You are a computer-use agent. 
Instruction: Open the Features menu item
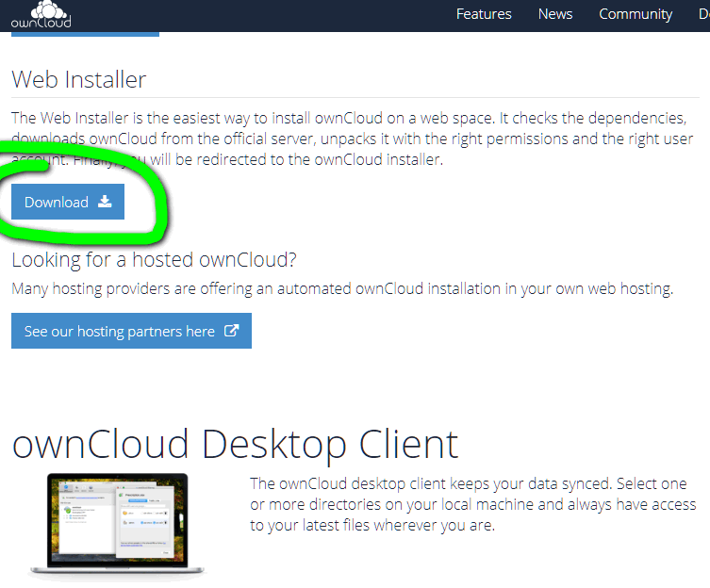click(484, 14)
